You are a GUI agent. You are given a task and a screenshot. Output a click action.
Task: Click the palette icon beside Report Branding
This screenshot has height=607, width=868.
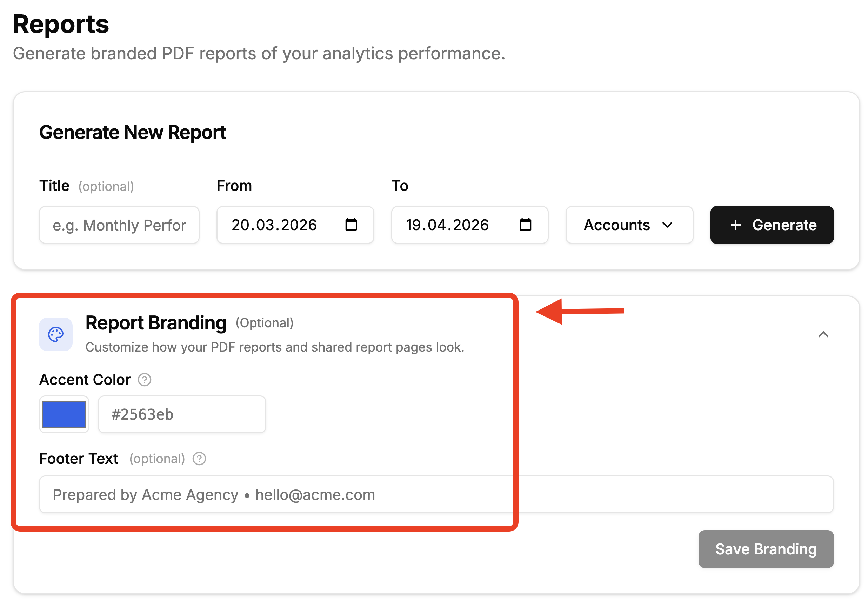pos(55,334)
